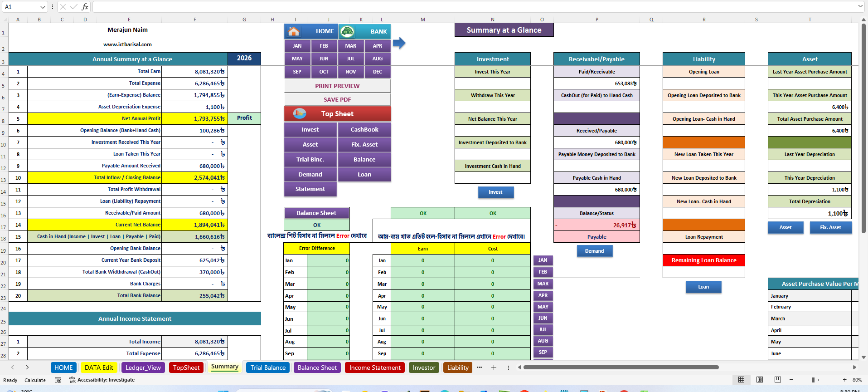This screenshot has width=868, height=392.
Task: Click the blue Fix. Asset button
Action: [x=830, y=227]
